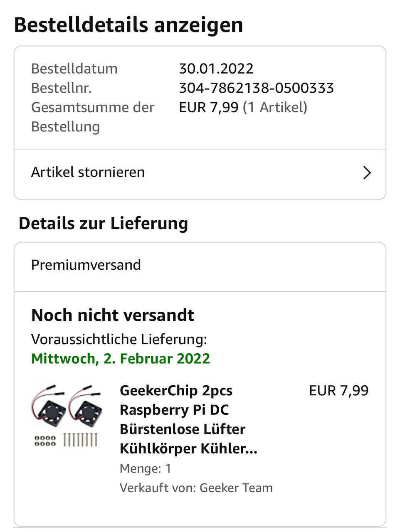Open the GeekerChip 2pcs Raspberry Pi product title
400x532 pixels.
click(189, 419)
